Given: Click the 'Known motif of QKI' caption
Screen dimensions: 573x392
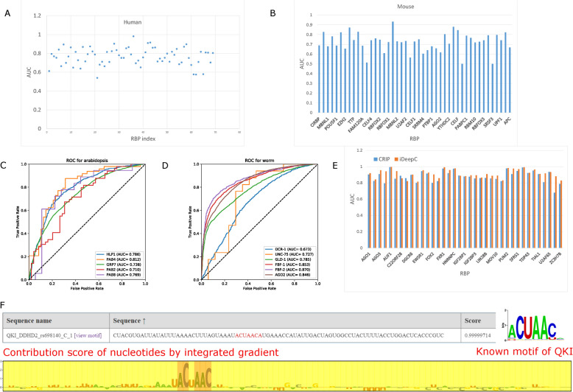Looking at the screenshot, I should 524,351.
